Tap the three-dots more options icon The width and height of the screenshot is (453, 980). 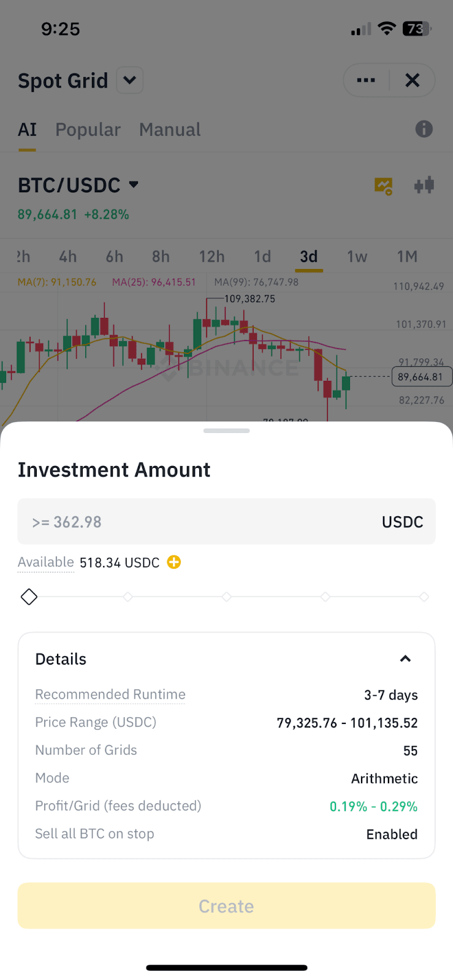366,80
